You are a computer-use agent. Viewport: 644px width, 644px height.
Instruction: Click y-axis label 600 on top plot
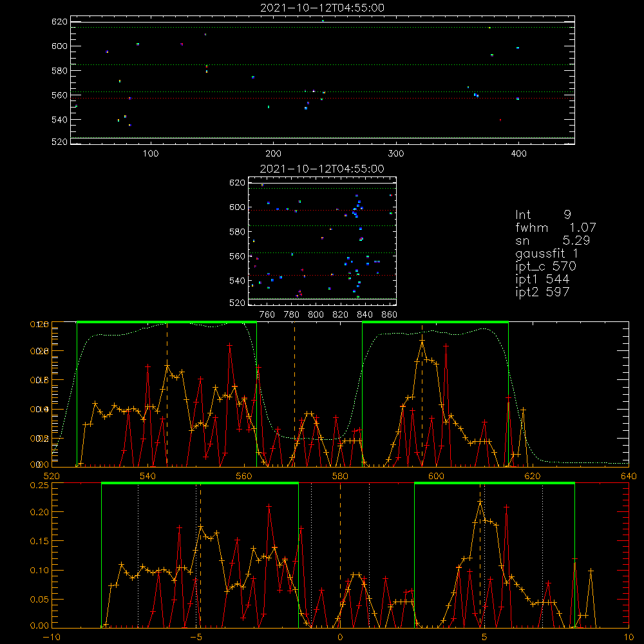point(59,46)
